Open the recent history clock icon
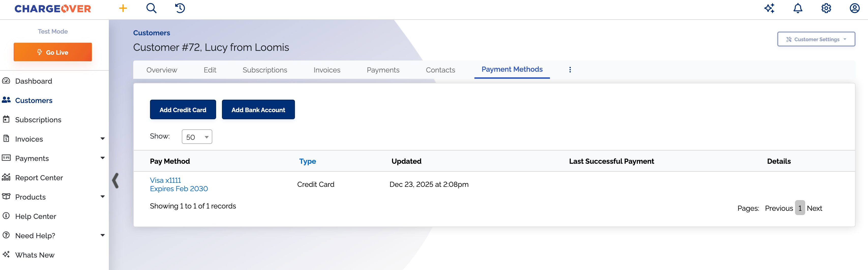868x270 pixels. (180, 8)
